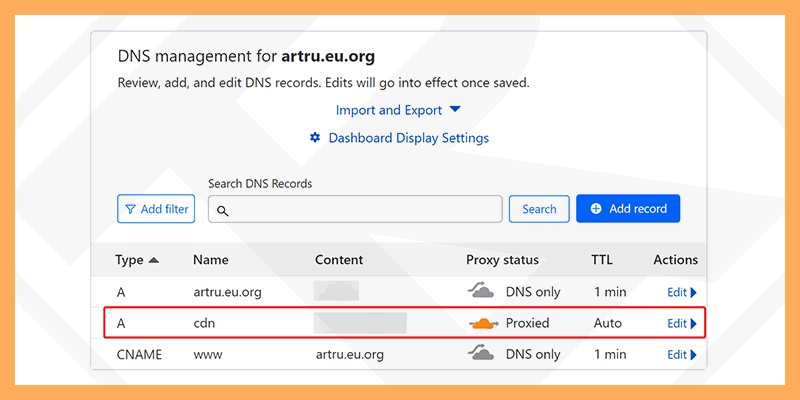Click the 1 min TTL in www row
Image resolution: width=800 pixels, height=400 pixels.
pyautogui.click(x=610, y=354)
